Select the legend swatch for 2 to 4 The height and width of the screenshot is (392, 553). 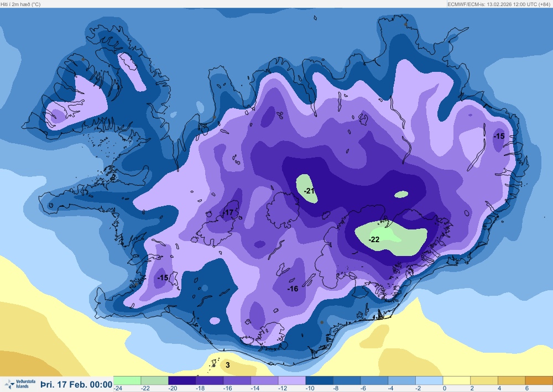click(x=484, y=380)
